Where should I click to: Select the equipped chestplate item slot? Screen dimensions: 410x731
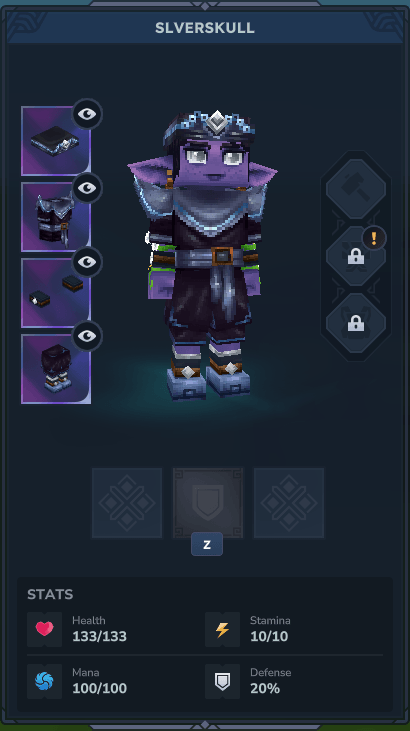(56, 217)
